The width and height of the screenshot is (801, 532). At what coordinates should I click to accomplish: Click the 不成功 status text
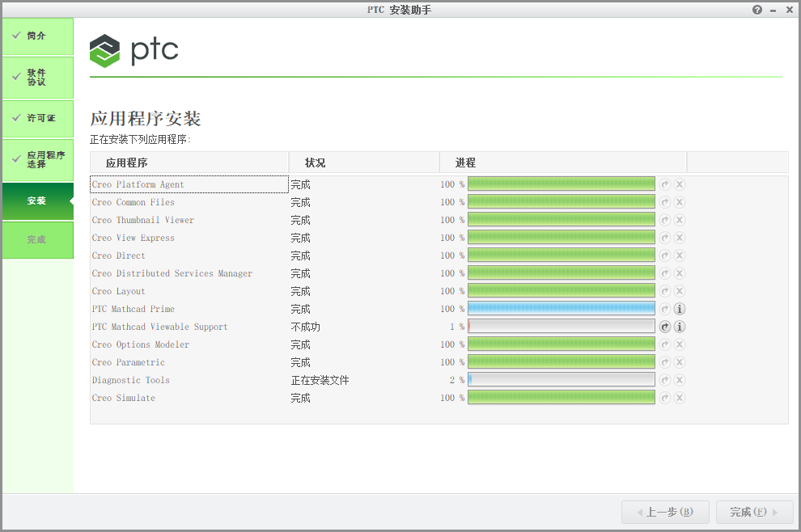click(x=306, y=327)
